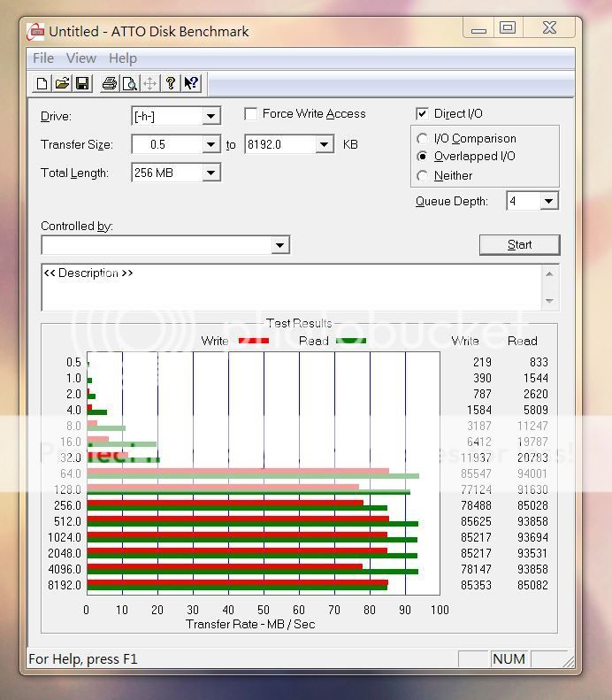
Task: Click the Start button
Action: tap(520, 245)
